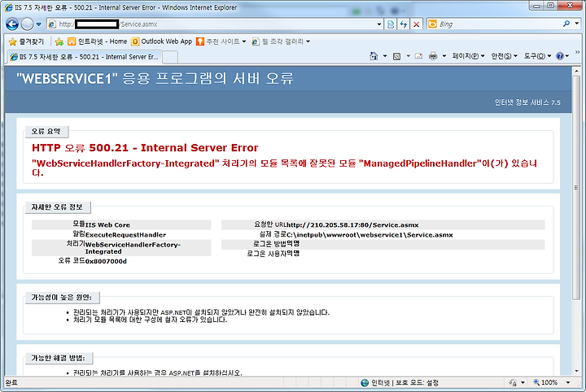
Task: Expand the Print options dropdown arrow
Action: pos(444,56)
